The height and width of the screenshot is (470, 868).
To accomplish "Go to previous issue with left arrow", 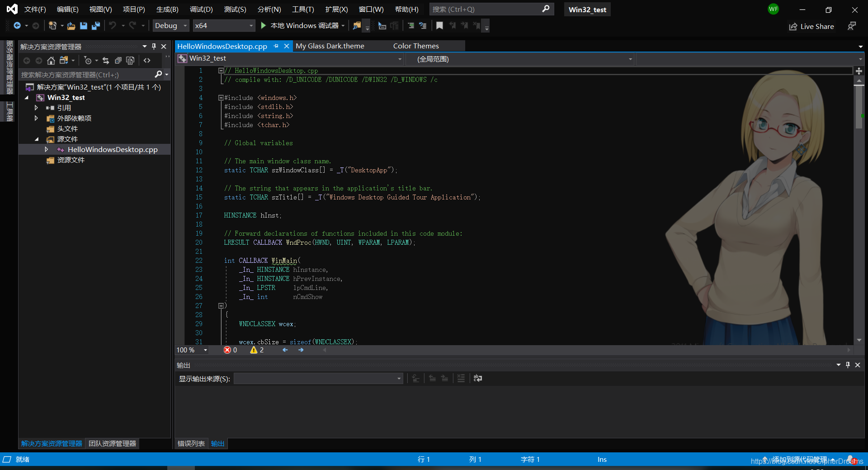I will pyautogui.click(x=285, y=350).
